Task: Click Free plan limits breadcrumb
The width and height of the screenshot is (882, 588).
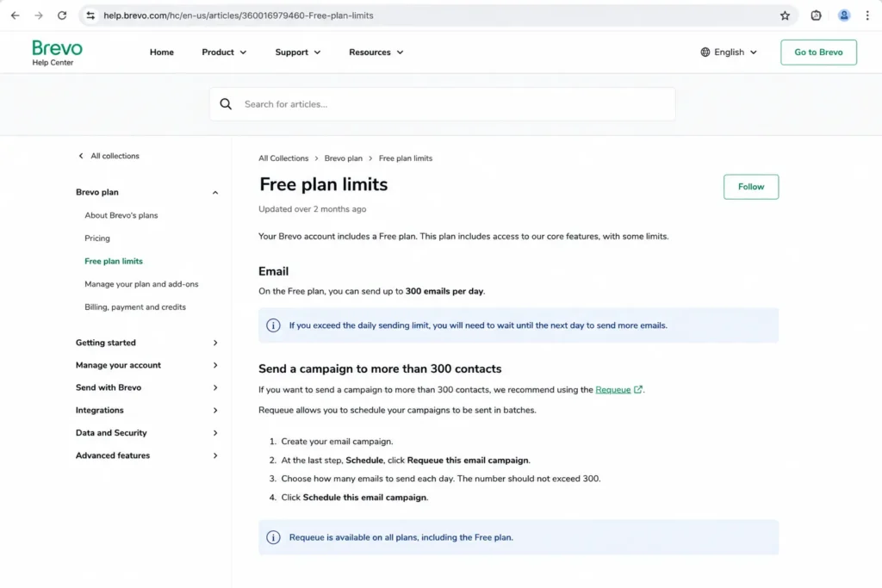Action: 406,158
